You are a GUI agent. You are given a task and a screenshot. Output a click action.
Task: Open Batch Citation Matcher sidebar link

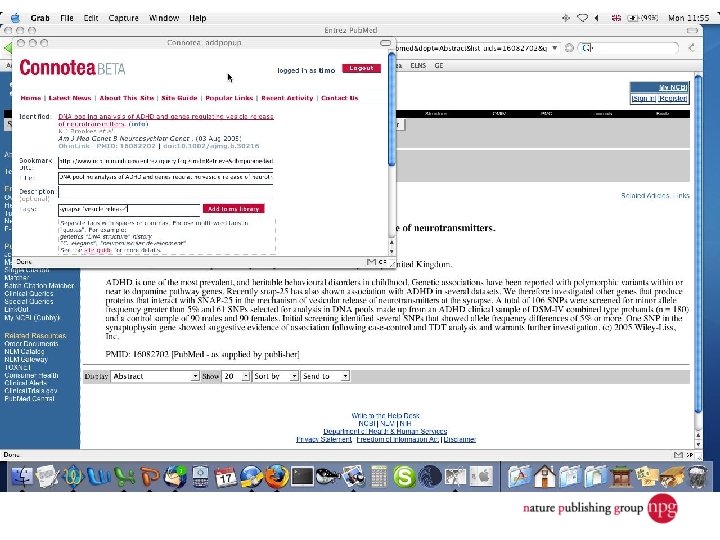click(x=39, y=286)
